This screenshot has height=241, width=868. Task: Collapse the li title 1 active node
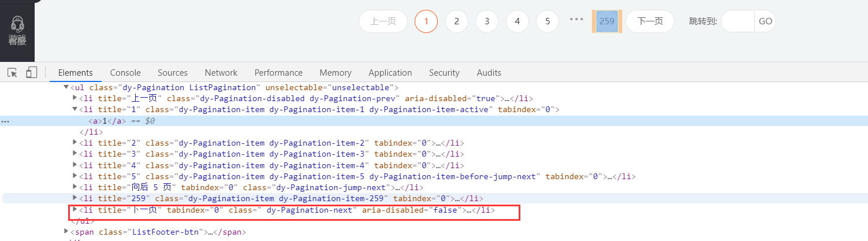(75, 109)
